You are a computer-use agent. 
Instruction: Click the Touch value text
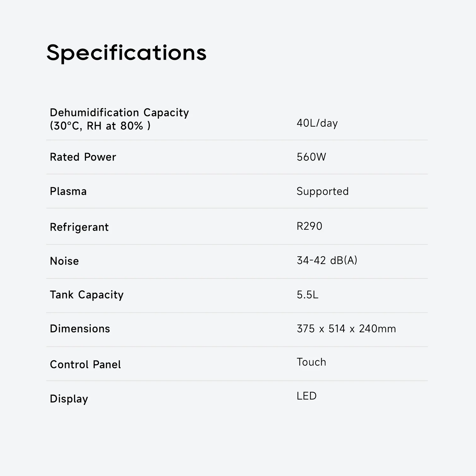(311, 362)
